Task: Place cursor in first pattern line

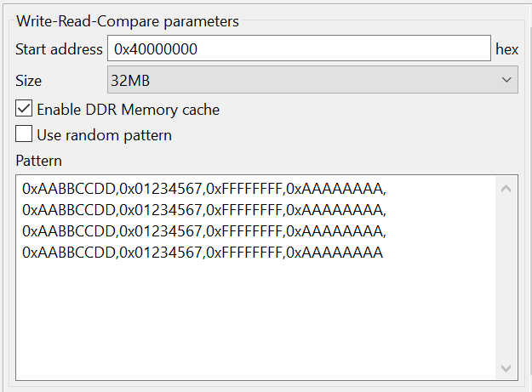Action: [204, 188]
